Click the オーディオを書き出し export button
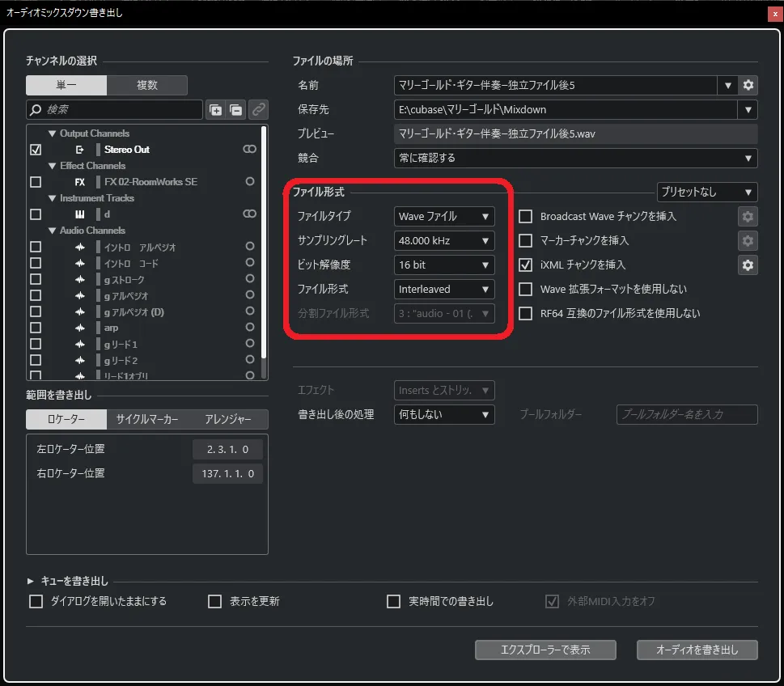Viewport: 784px width, 686px height. 697,650
